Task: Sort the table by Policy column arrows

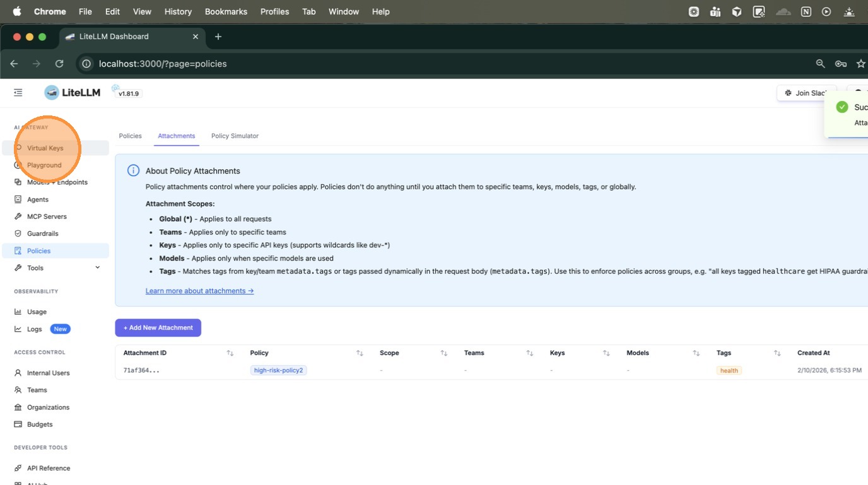Action: [360, 353]
